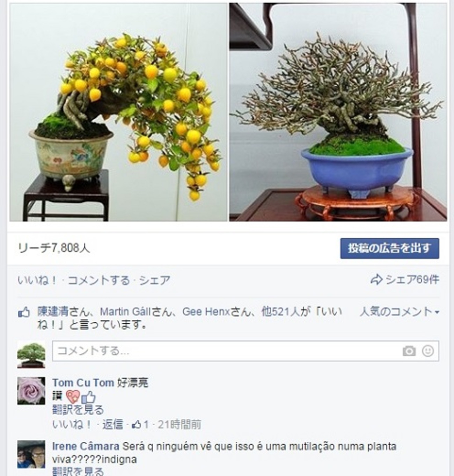
Task: Click the share arrow icon beside シェア69件
Action: click(376, 279)
